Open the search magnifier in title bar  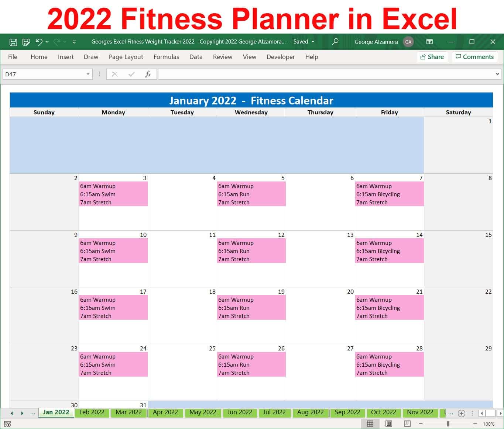pos(335,42)
